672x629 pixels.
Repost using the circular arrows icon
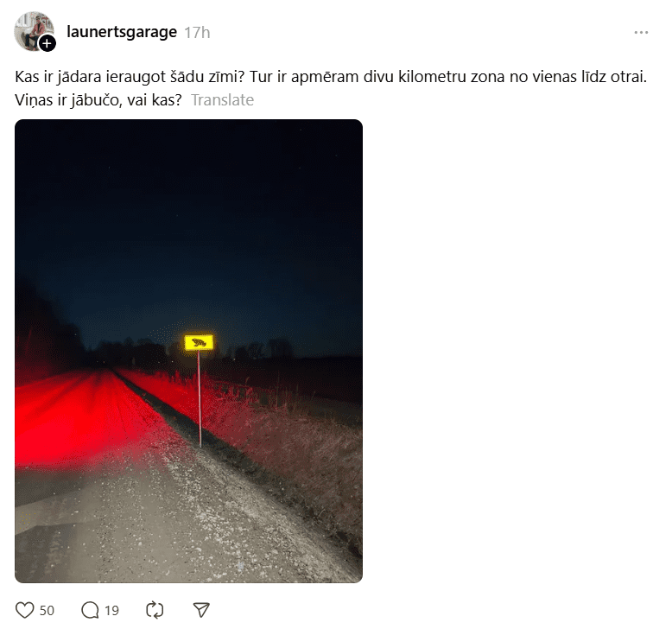coord(155,610)
